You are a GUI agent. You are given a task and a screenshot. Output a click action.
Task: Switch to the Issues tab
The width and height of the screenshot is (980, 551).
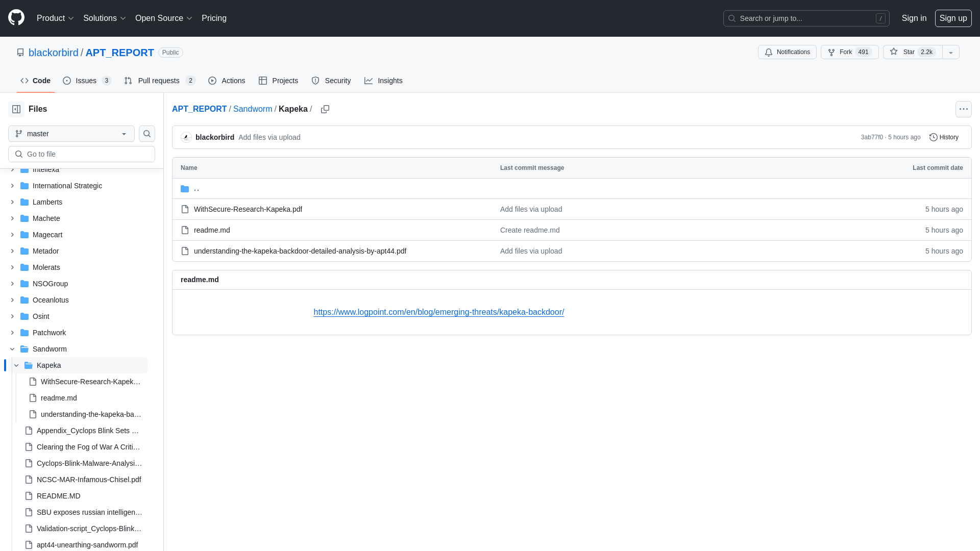[x=87, y=81]
